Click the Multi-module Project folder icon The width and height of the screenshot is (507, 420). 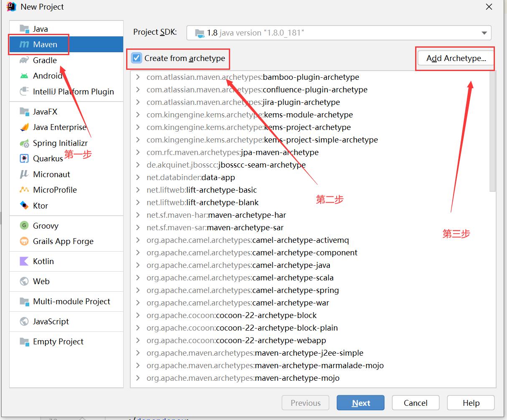point(24,301)
